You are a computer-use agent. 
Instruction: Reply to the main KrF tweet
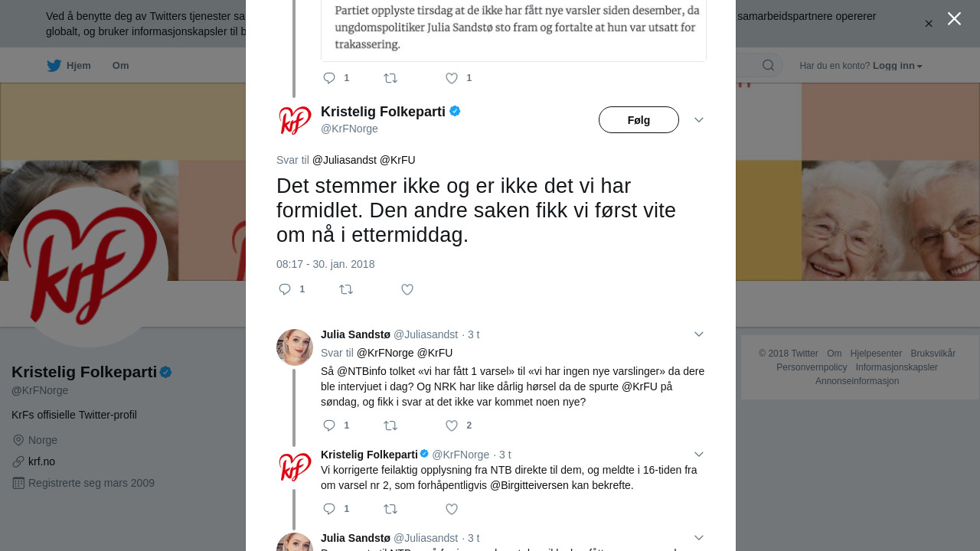pyautogui.click(x=285, y=289)
